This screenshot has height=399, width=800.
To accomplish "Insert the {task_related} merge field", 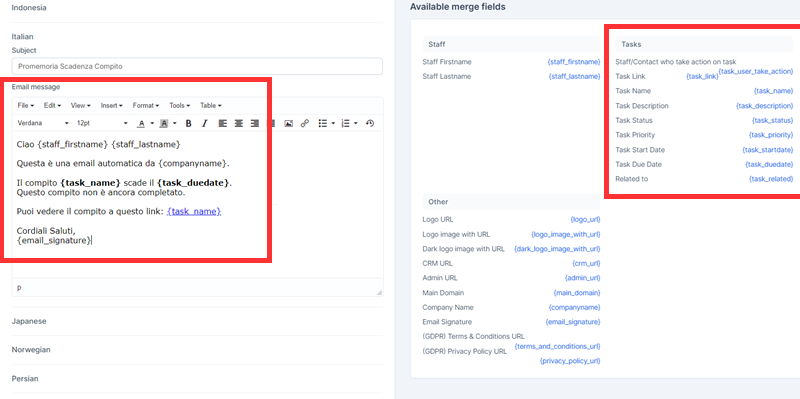I will (771, 179).
